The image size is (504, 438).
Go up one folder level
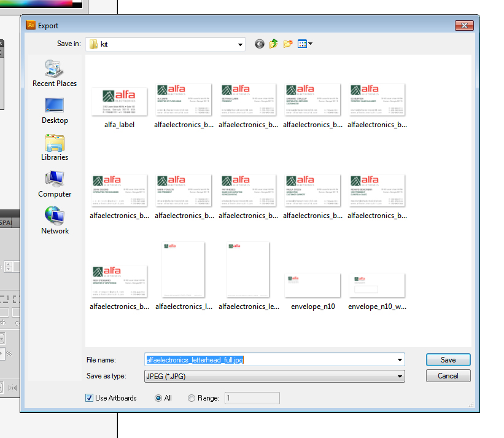click(x=274, y=44)
